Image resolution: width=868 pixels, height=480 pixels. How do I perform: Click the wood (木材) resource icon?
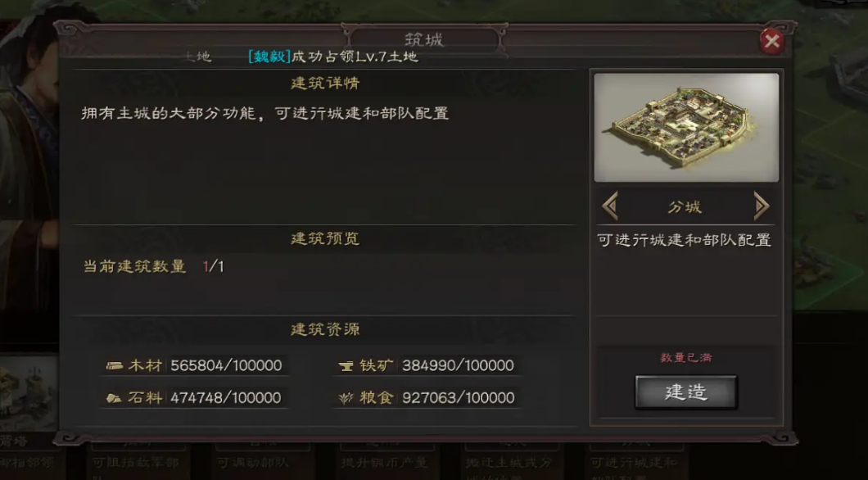click(x=115, y=365)
